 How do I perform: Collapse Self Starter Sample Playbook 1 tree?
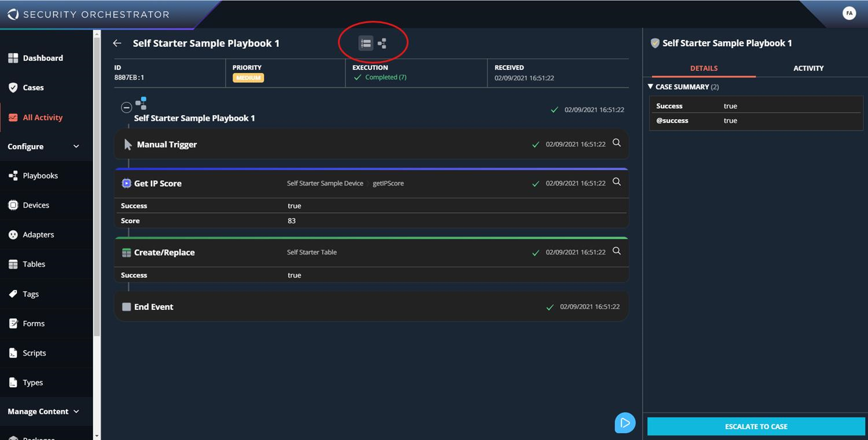click(x=126, y=108)
